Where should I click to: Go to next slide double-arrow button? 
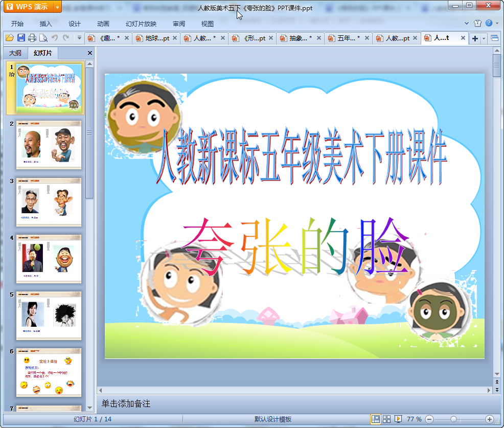497,390
